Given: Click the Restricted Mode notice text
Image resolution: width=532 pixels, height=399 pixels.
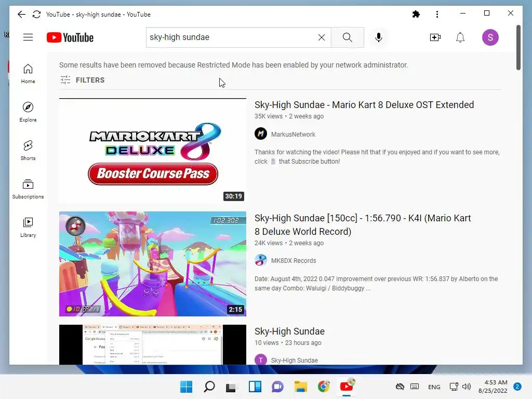Looking at the screenshot, I should [233, 65].
